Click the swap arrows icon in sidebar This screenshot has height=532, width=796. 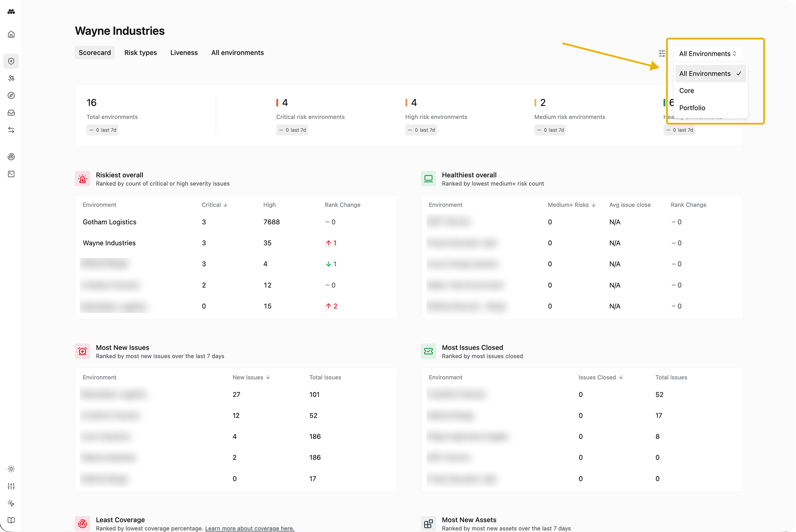click(11, 130)
